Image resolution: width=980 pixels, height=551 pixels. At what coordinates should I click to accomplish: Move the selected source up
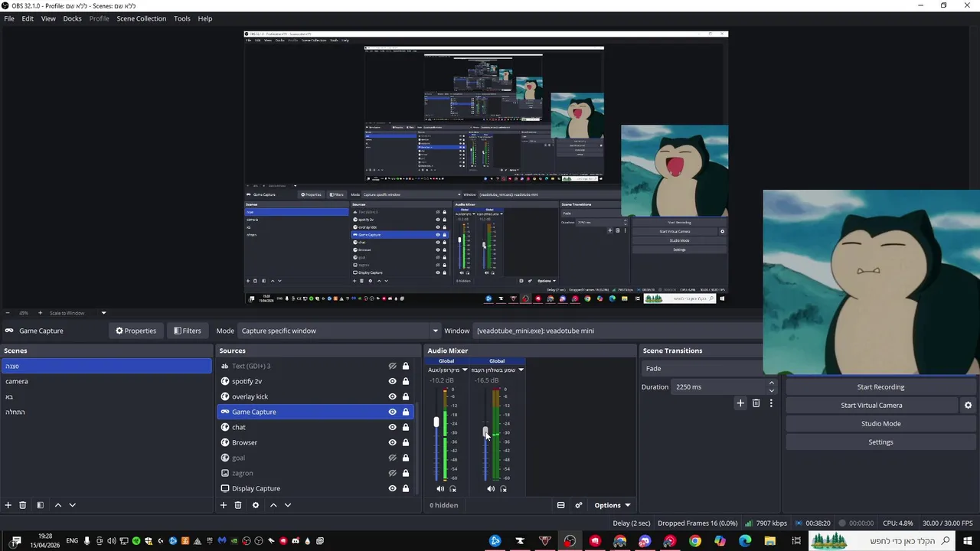point(273,505)
